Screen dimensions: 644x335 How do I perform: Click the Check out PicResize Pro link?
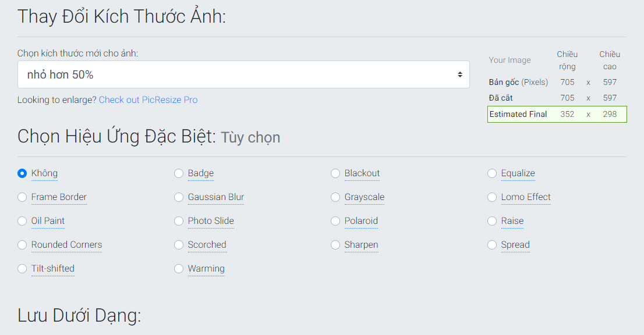pyautogui.click(x=148, y=100)
